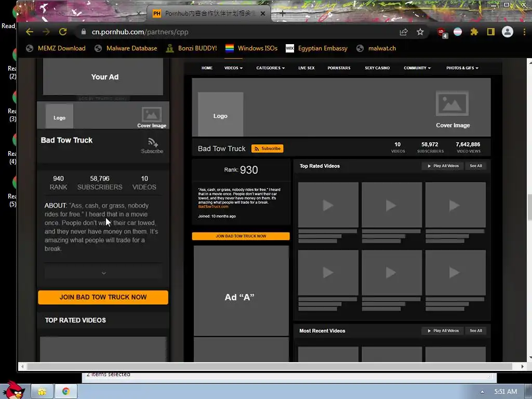Play All Videos in Most Recent section
The image size is (532, 399).
tap(443, 331)
